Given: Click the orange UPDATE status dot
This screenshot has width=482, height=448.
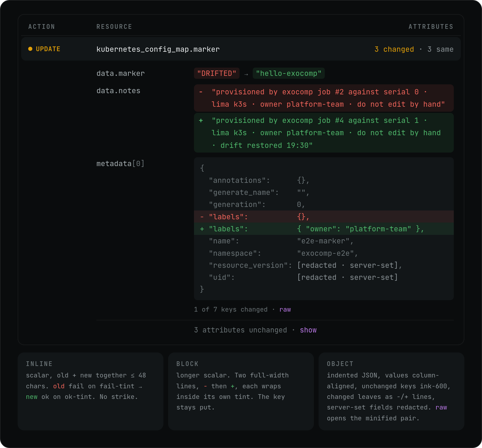Looking at the screenshot, I should pos(30,49).
